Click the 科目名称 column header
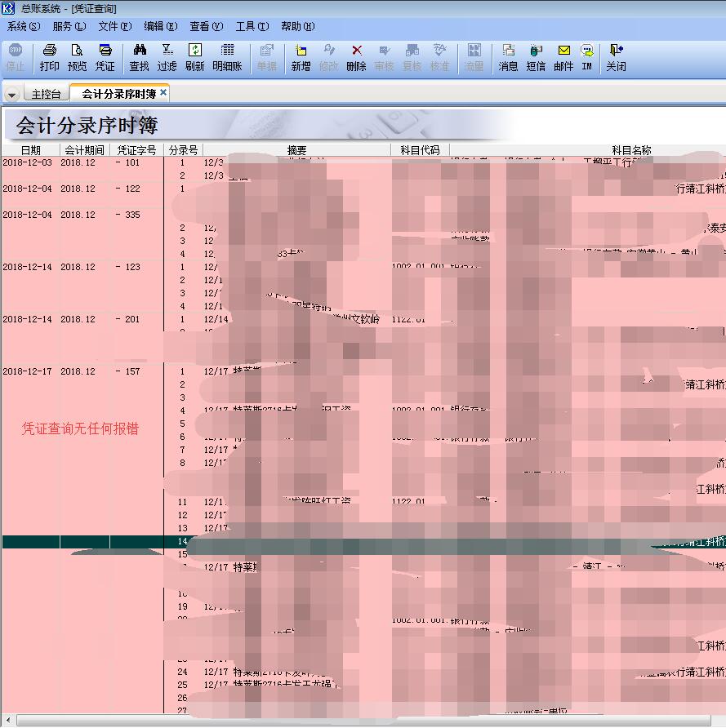 [631, 150]
